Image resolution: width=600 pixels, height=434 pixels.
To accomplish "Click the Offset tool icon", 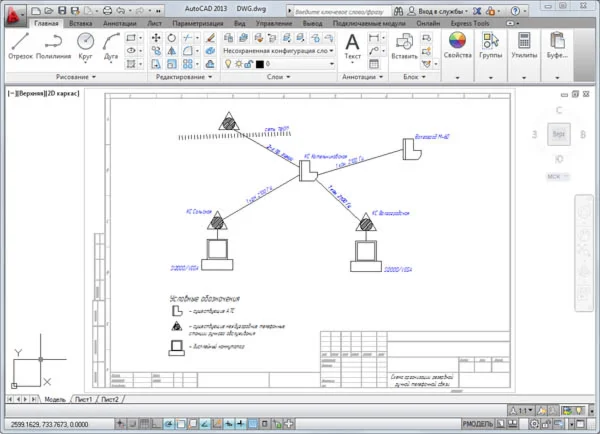I will (x=210, y=64).
